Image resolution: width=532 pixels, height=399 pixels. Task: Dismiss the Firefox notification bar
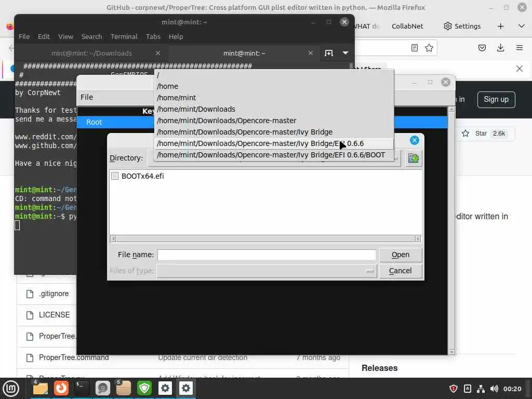click(x=519, y=69)
